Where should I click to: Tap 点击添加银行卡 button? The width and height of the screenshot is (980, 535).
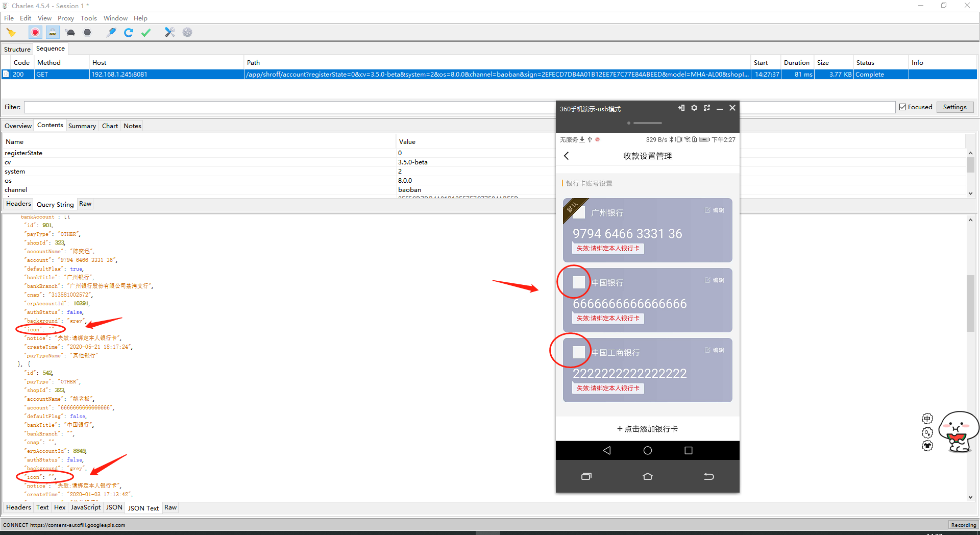tap(647, 429)
